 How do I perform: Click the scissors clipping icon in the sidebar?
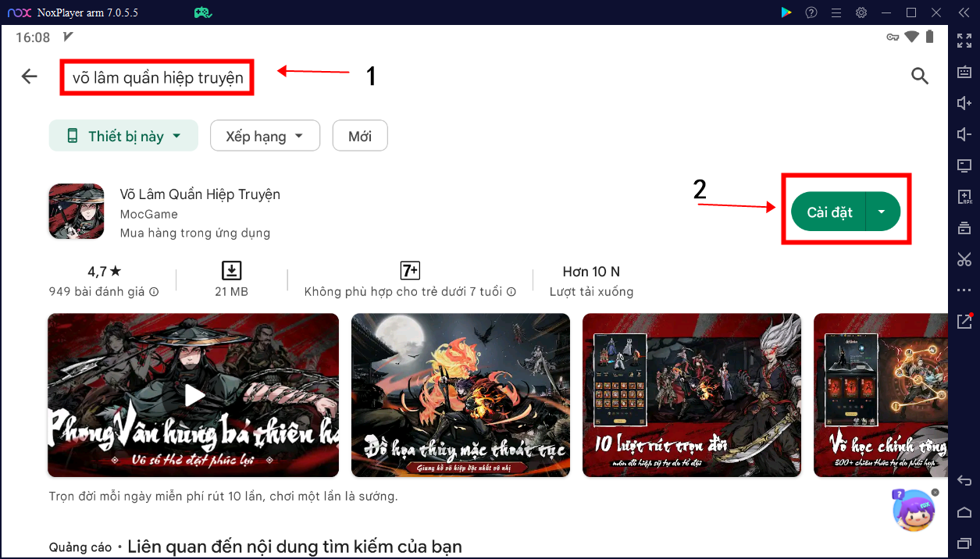tap(964, 259)
